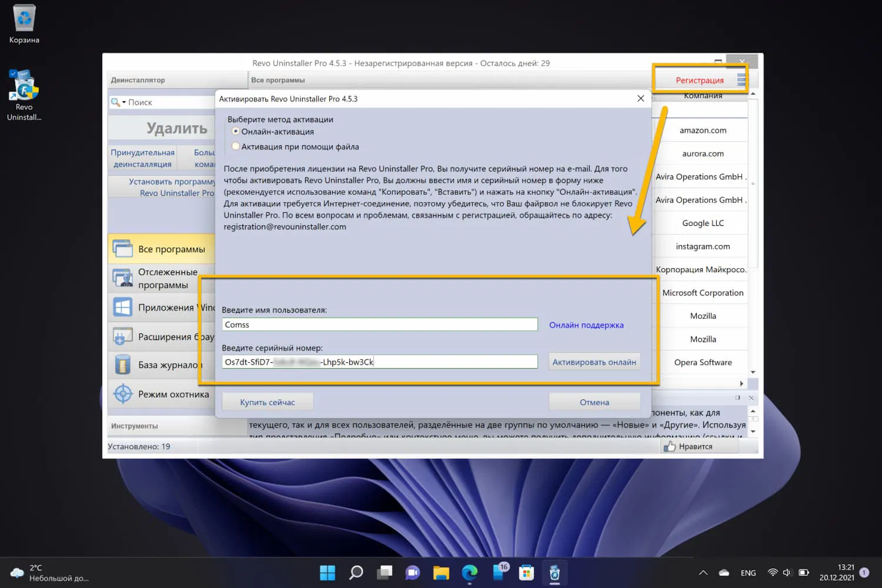
Task: Open the weather widget on the taskbar
Action: coord(50,573)
